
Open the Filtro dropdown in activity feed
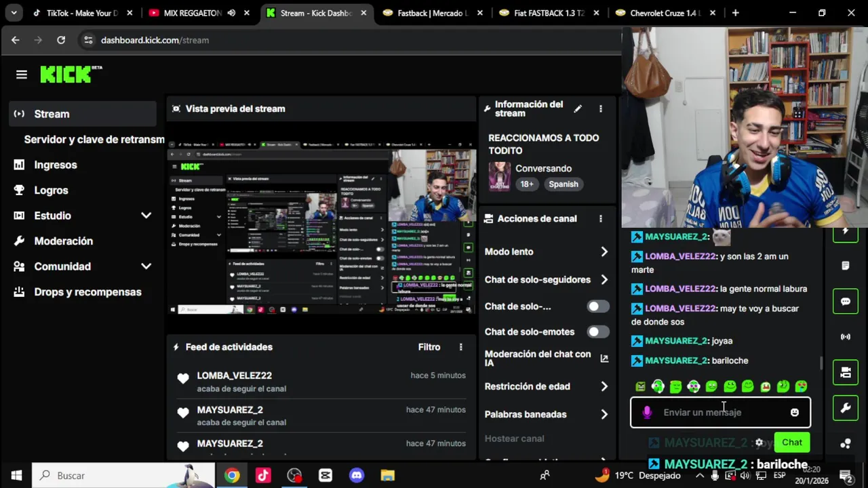(429, 347)
